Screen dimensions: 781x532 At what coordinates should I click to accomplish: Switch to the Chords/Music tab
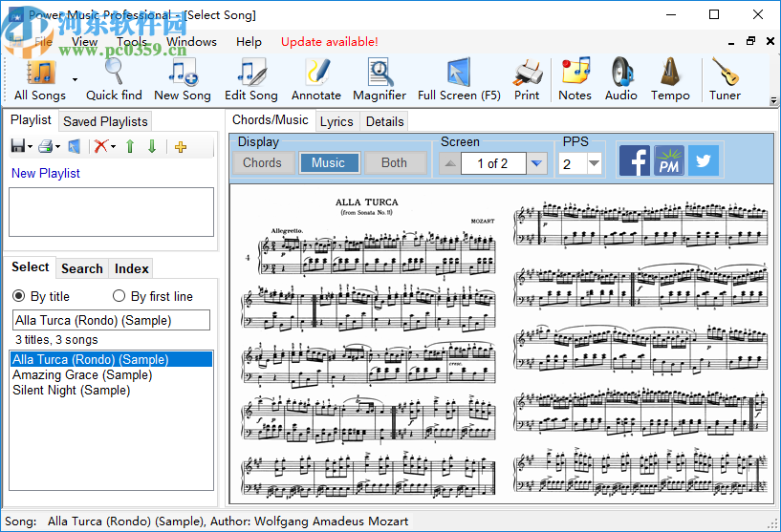[271, 120]
